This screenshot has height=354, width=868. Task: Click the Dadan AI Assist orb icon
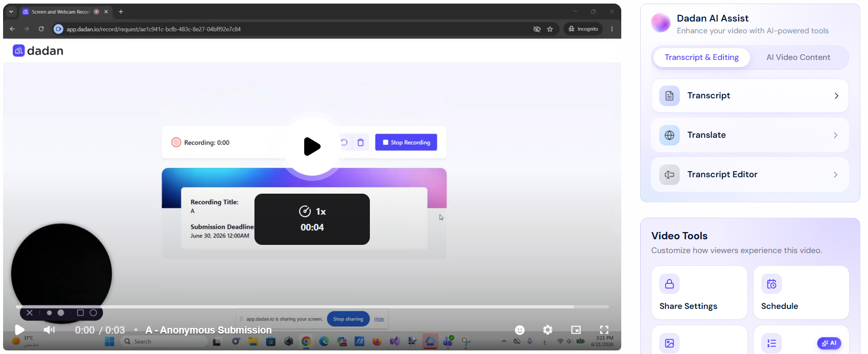click(661, 23)
